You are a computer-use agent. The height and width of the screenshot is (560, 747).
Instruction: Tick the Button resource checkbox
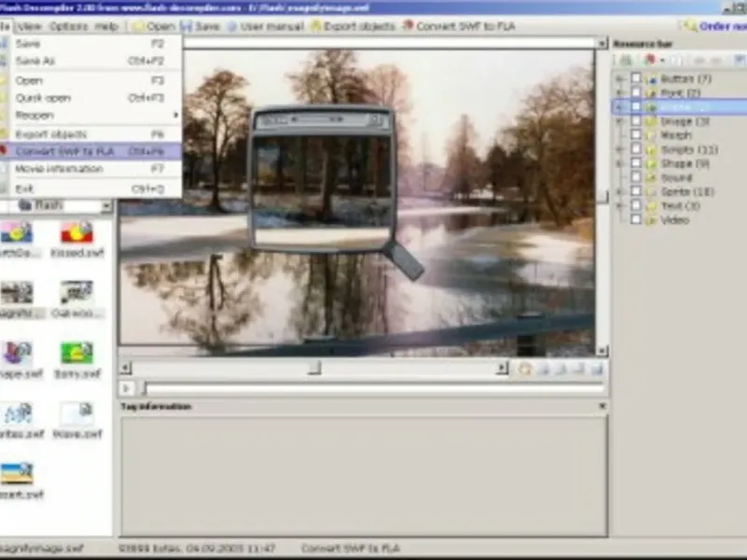[x=636, y=77]
